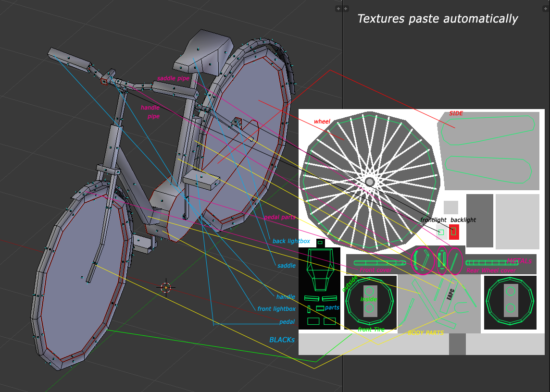Click the plus icon in the 3D viewport corner

(338, 9)
